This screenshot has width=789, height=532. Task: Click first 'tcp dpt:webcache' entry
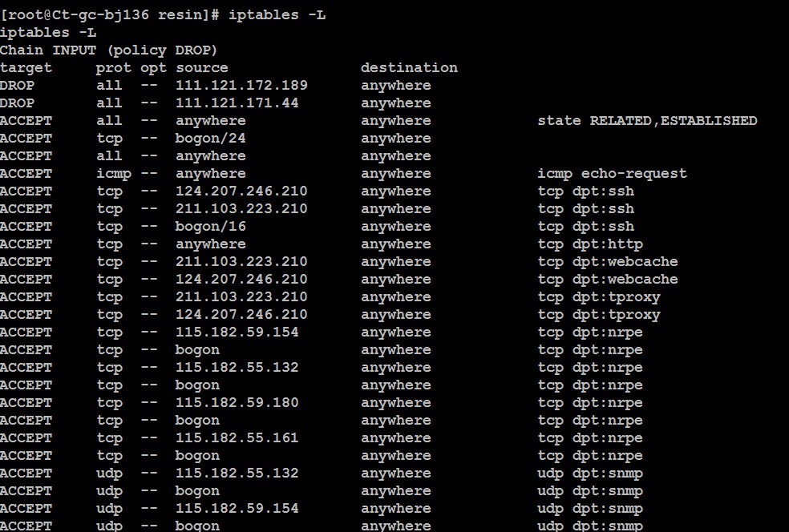[x=608, y=261]
